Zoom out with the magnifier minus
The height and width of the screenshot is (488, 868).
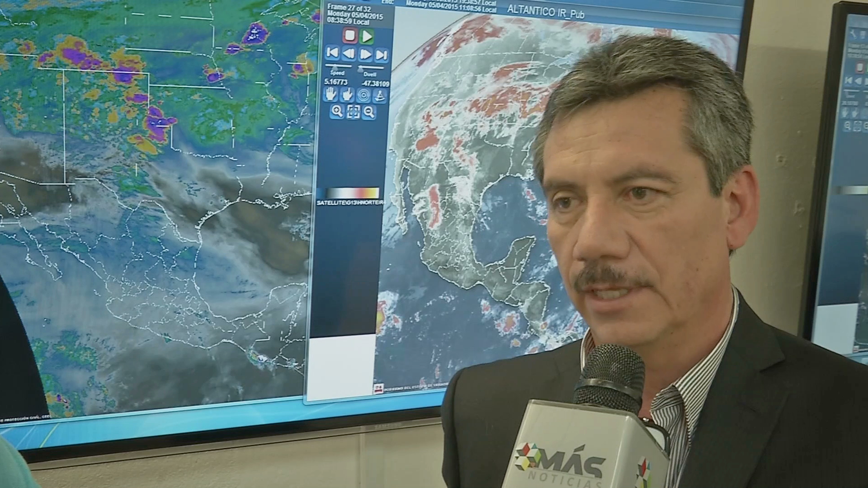(369, 113)
